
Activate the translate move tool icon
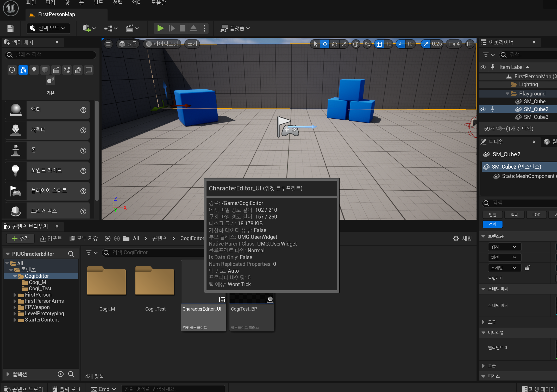325,44
